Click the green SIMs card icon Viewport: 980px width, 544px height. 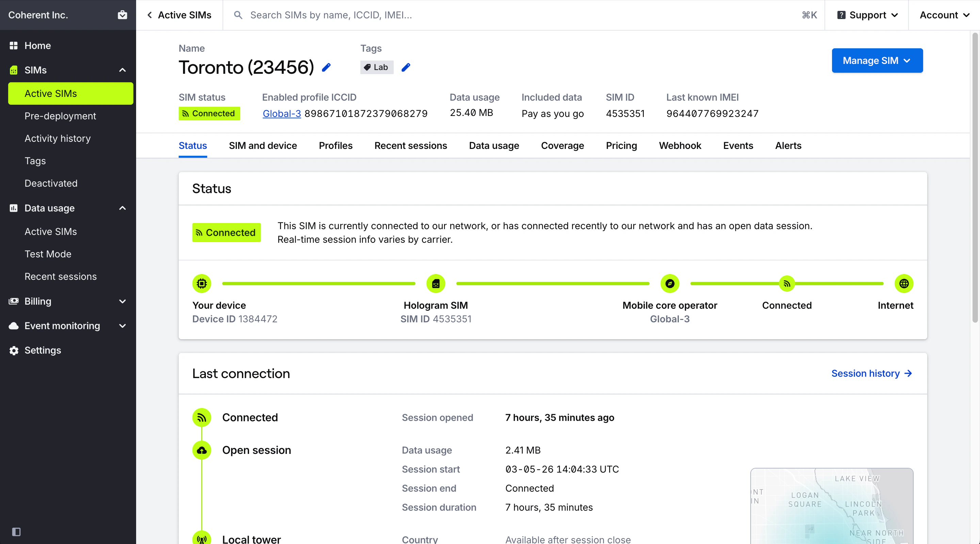tap(14, 70)
